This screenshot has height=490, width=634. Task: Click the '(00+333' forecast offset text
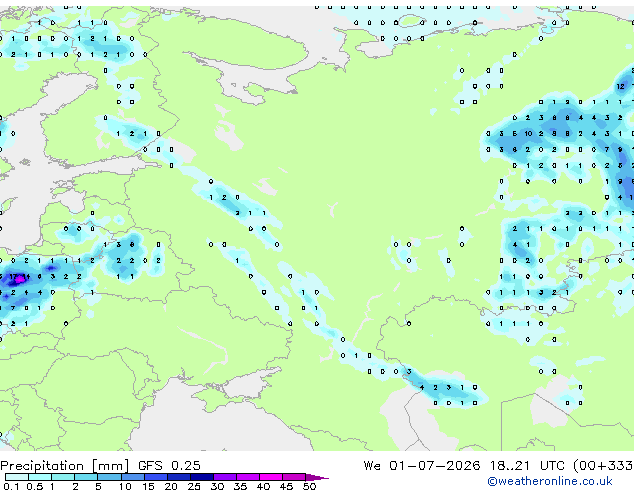pyautogui.click(x=603, y=466)
